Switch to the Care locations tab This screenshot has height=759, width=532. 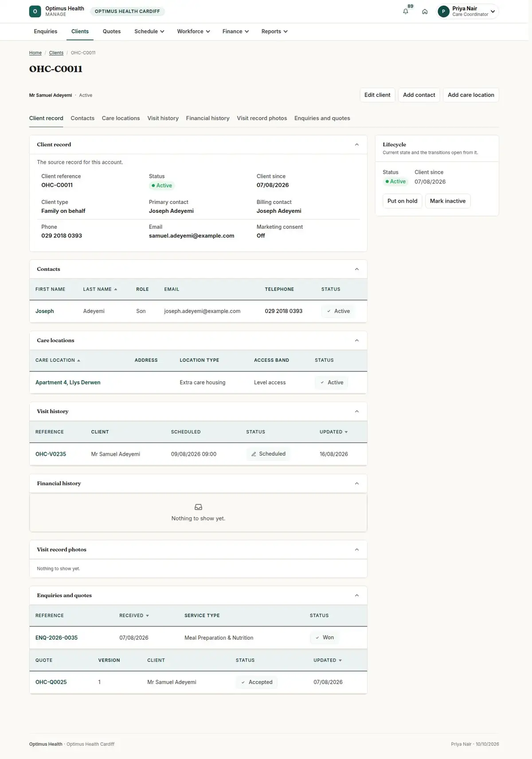pyautogui.click(x=121, y=118)
